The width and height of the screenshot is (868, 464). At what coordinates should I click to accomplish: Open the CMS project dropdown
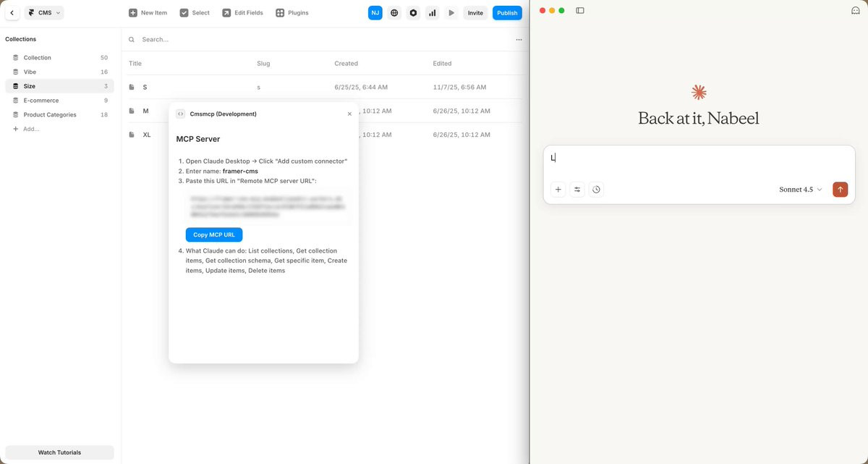point(44,13)
